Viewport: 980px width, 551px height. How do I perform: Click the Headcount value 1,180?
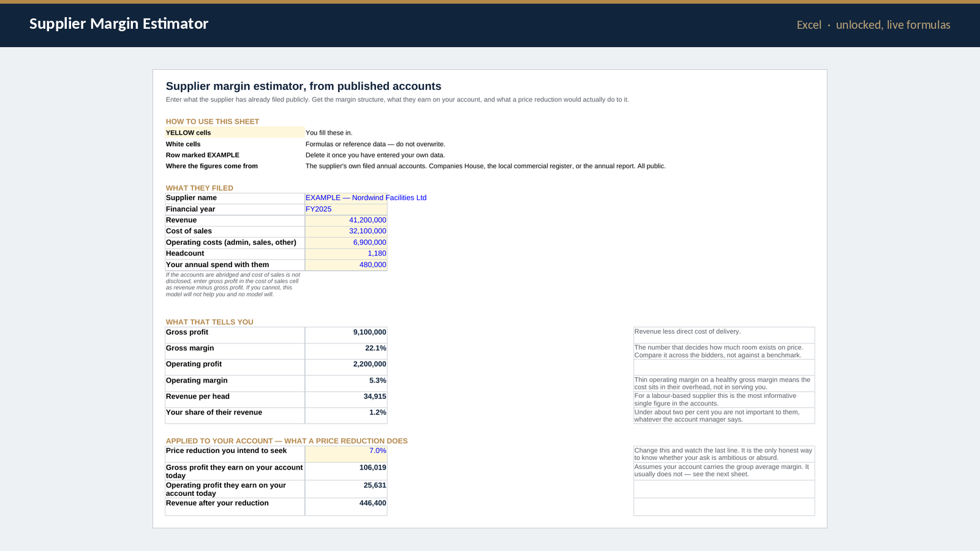(346, 254)
